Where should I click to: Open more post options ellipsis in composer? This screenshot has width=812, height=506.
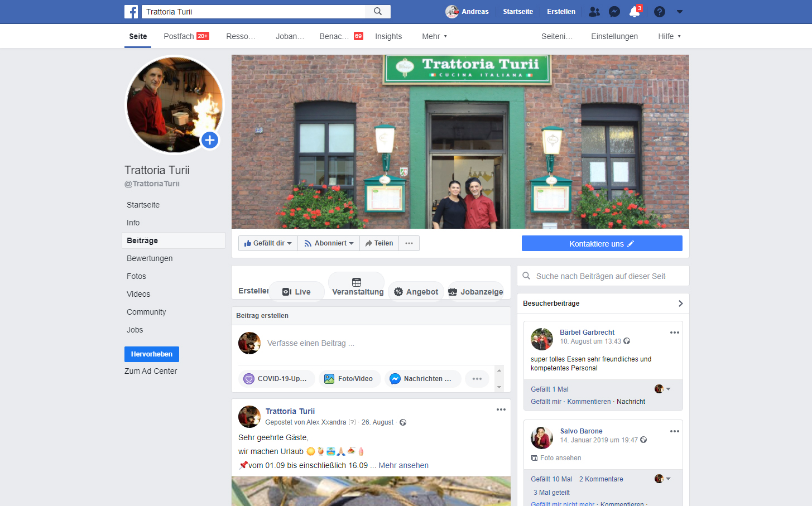point(477,379)
